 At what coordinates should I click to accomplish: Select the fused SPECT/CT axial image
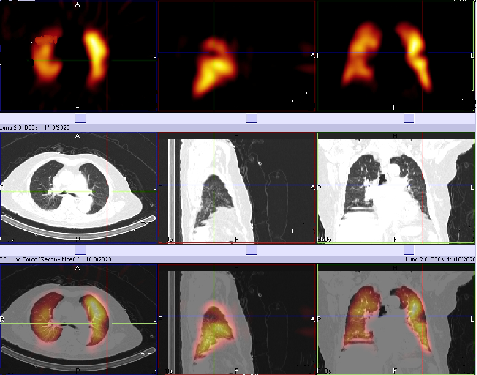(79, 319)
